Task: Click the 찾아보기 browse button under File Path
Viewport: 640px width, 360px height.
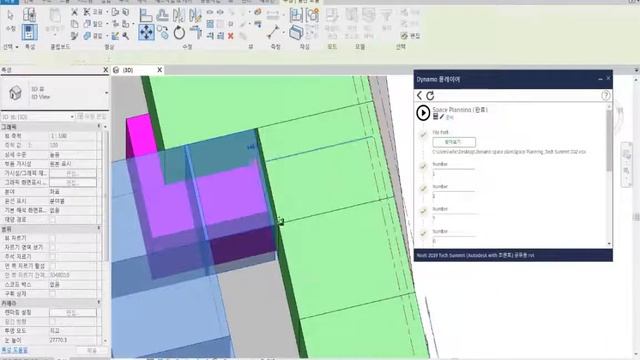Action: pos(454,142)
